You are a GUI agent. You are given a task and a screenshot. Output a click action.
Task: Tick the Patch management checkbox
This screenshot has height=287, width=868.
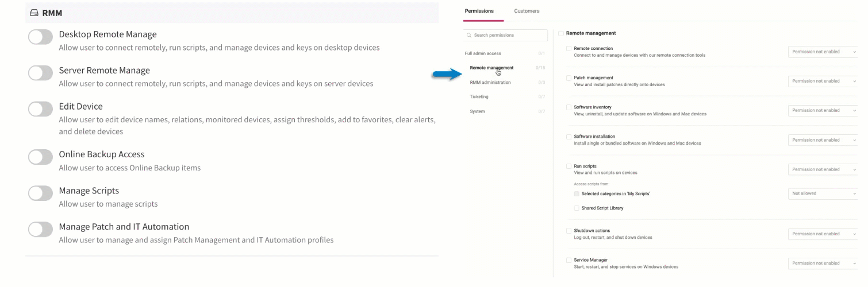coord(569,78)
